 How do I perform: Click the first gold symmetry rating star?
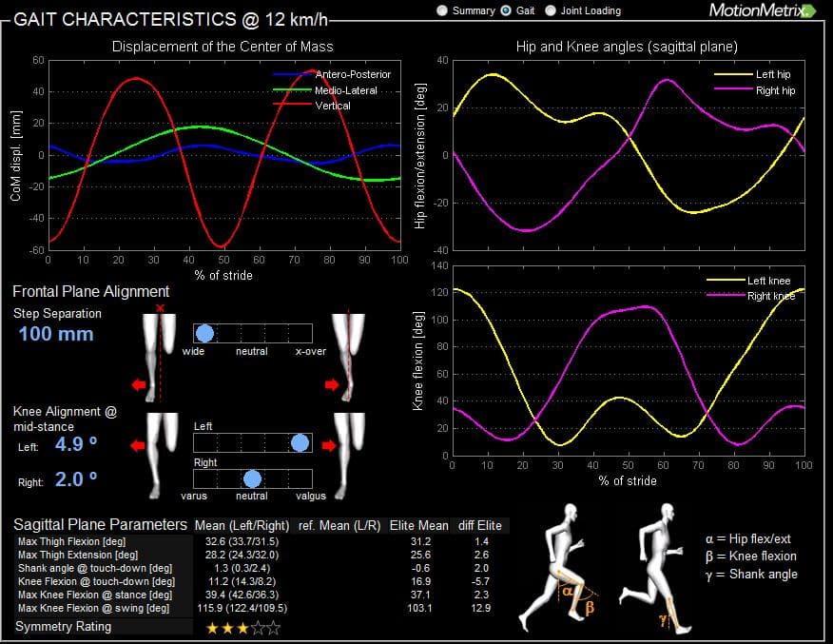212,629
